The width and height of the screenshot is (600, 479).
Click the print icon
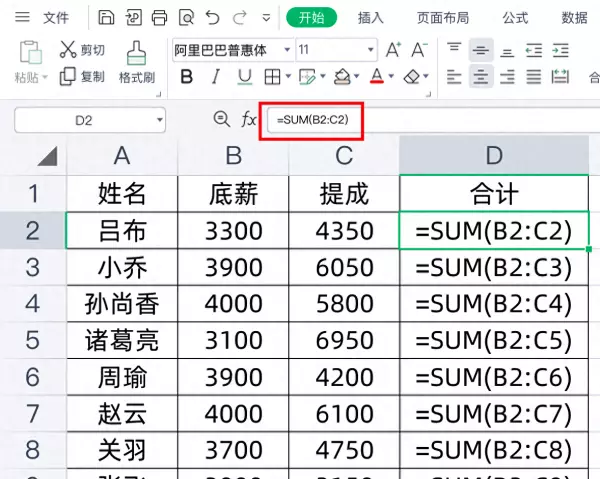[160, 18]
